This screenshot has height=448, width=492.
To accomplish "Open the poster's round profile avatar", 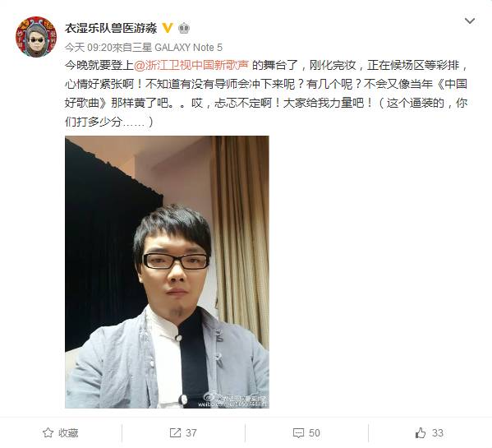I will (x=36, y=37).
